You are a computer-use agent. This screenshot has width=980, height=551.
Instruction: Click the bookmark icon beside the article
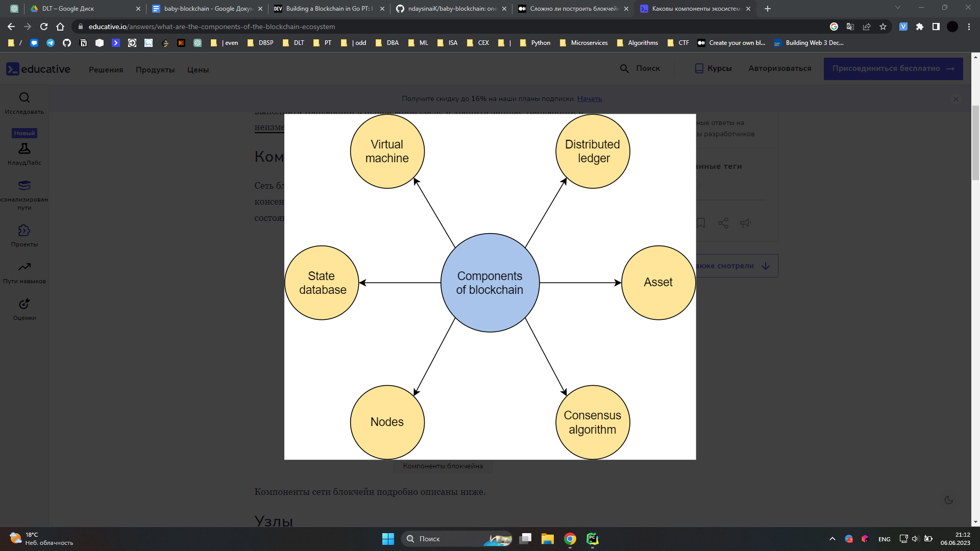pyautogui.click(x=701, y=223)
